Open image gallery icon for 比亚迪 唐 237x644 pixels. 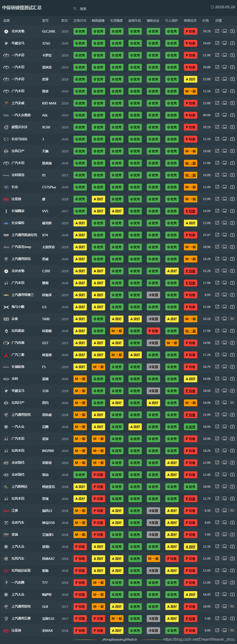tap(225, 199)
